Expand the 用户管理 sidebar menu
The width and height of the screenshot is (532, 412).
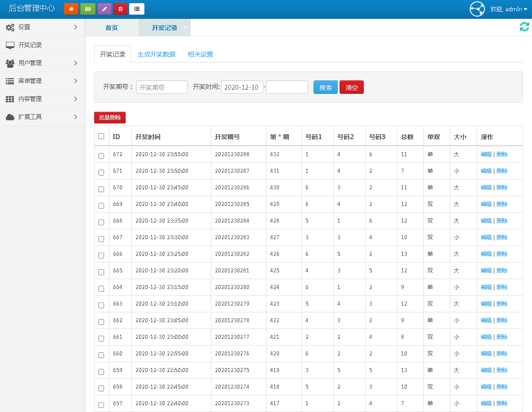42,63
